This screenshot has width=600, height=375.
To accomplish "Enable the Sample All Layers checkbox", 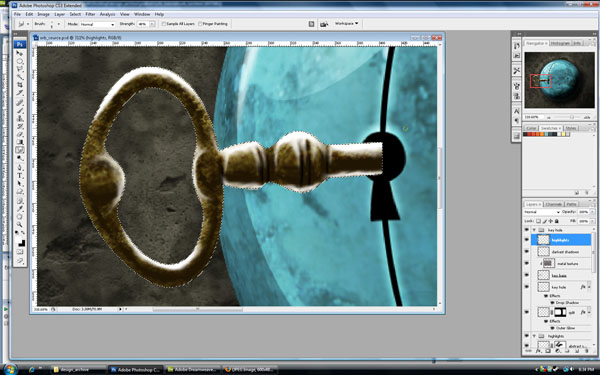I will 164,24.
